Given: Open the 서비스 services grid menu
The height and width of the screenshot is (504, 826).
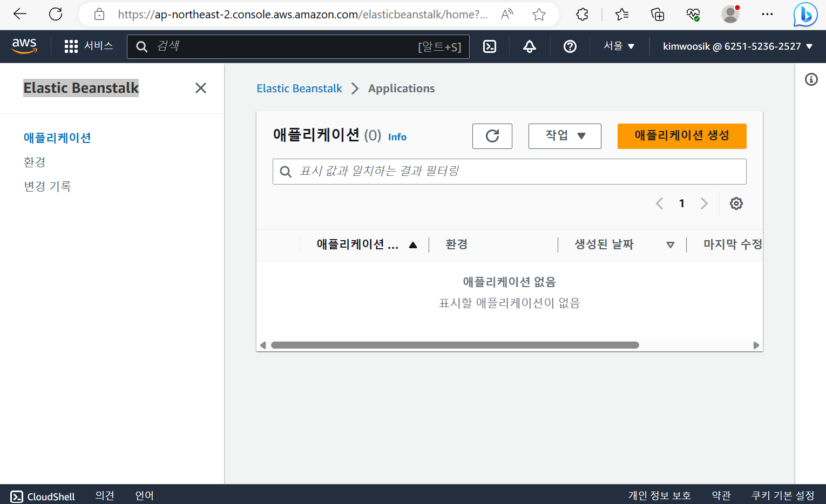Looking at the screenshot, I should [x=89, y=46].
